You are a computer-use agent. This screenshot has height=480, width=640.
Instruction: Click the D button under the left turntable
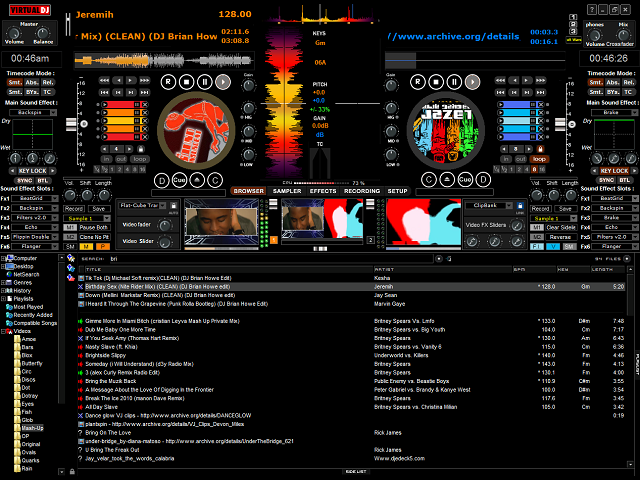(x=162, y=180)
